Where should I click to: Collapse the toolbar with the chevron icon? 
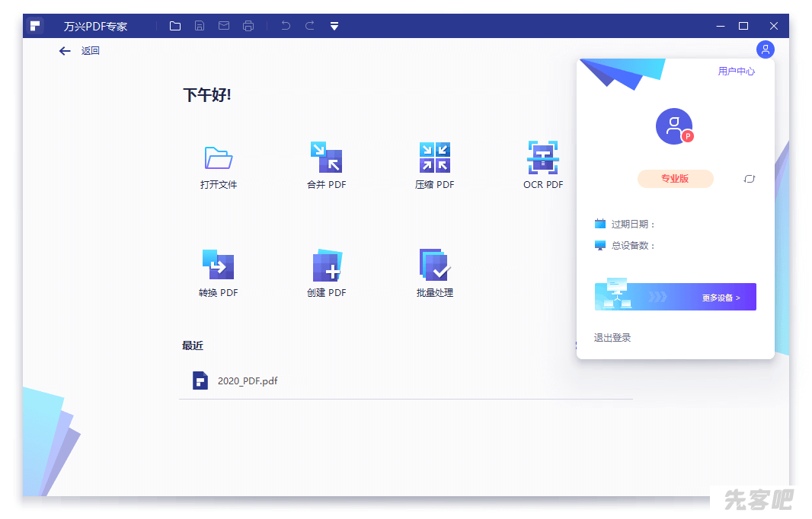tap(334, 25)
